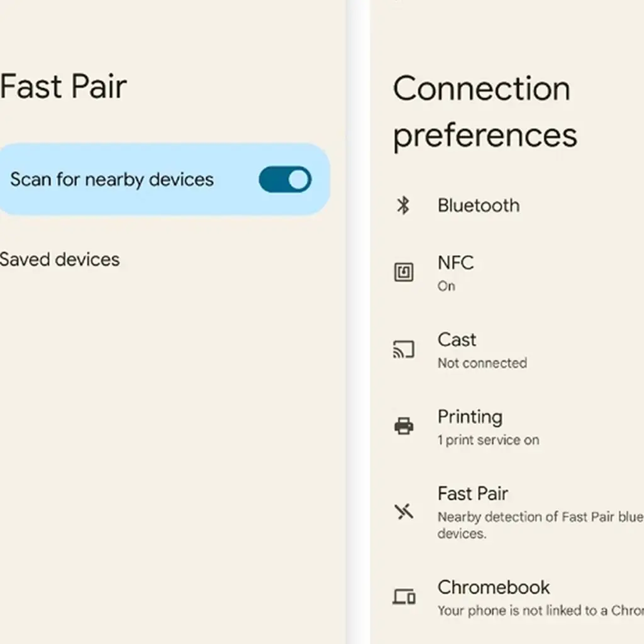
Task: Open the Bluetooth settings entry
Action: tap(479, 205)
